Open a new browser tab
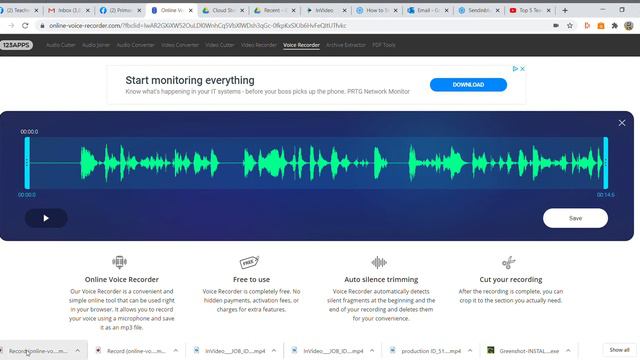640x360 pixels. pyautogui.click(x=565, y=10)
